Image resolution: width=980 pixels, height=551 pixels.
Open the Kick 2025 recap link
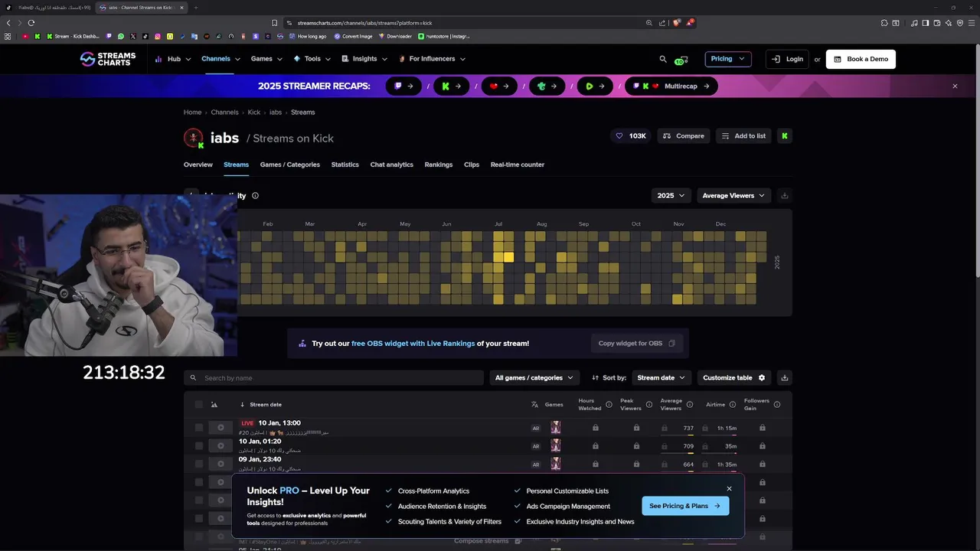click(452, 86)
